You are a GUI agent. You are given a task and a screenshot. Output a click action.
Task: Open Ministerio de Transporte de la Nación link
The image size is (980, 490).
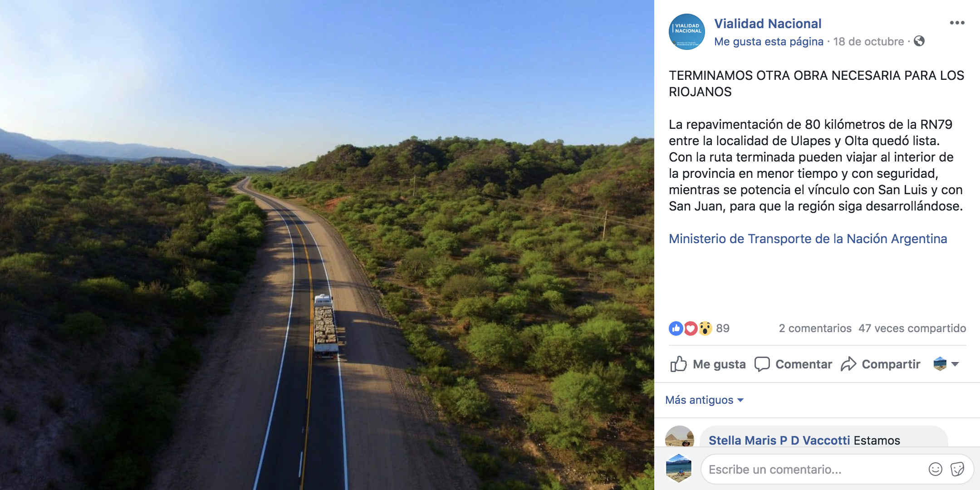(x=808, y=239)
